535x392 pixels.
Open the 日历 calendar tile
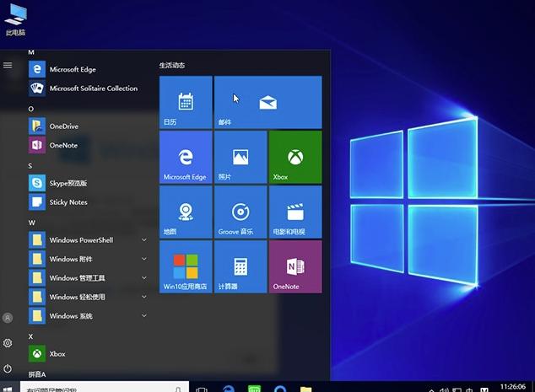pyautogui.click(x=186, y=102)
